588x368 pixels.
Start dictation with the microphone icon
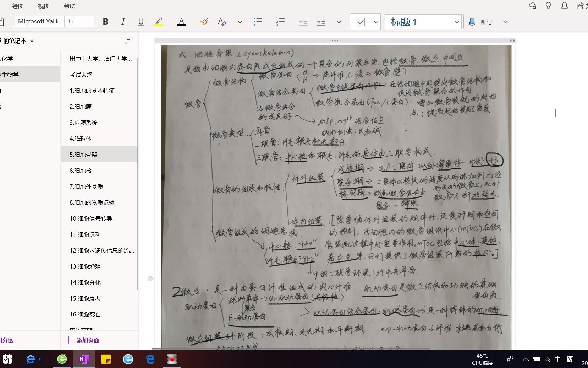coord(472,22)
